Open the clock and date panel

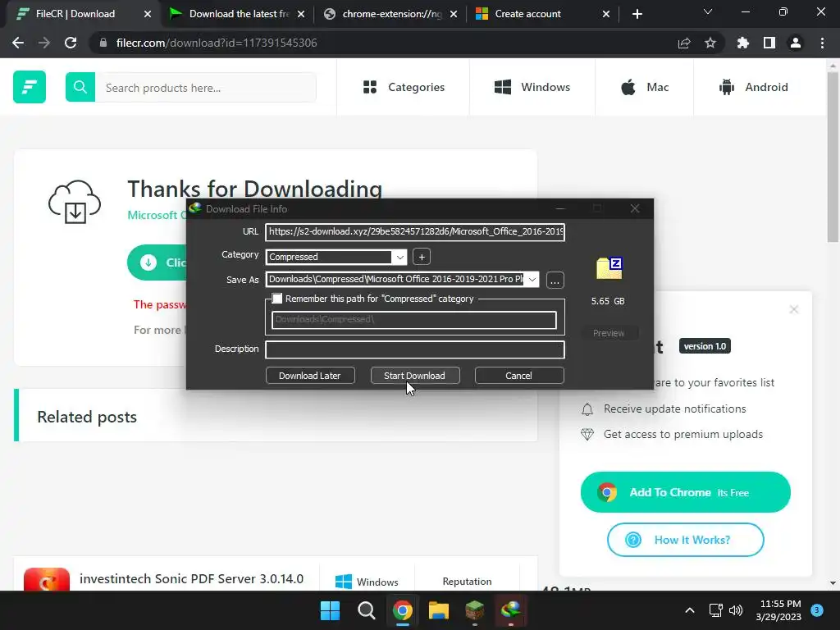(x=779, y=610)
